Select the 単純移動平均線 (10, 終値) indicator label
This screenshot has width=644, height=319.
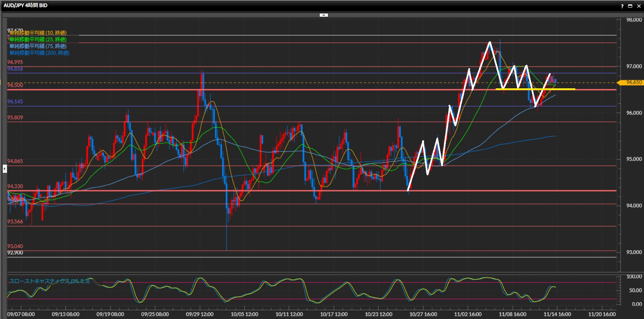point(38,33)
